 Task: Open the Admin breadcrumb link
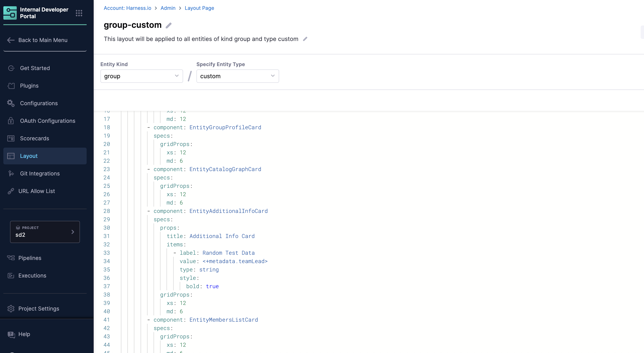[168, 8]
